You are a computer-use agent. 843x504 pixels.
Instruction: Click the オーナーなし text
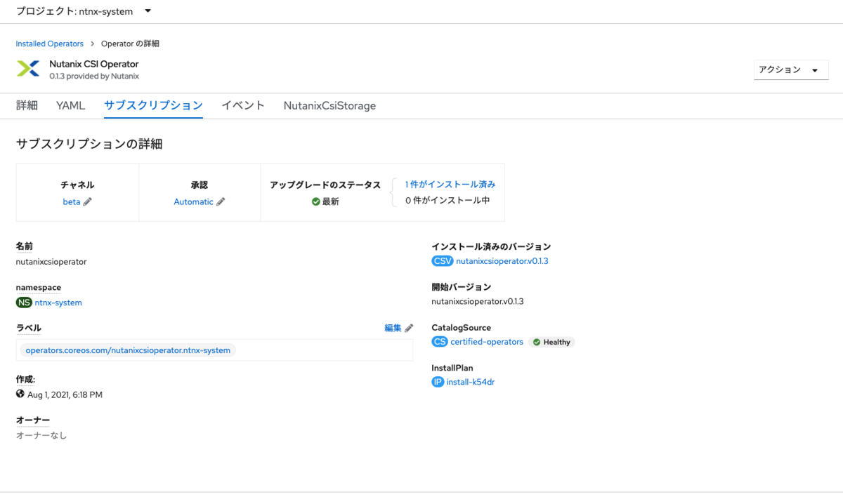point(41,435)
